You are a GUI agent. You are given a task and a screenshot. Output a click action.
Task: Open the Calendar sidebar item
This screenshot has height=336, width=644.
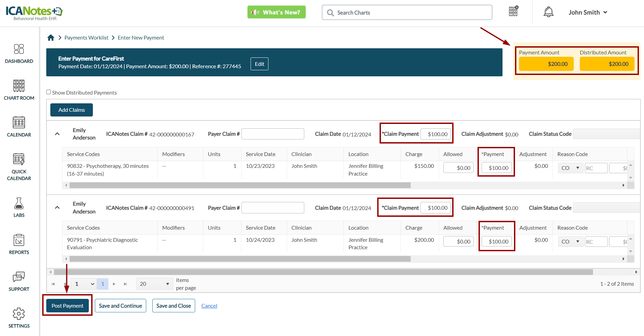19,127
